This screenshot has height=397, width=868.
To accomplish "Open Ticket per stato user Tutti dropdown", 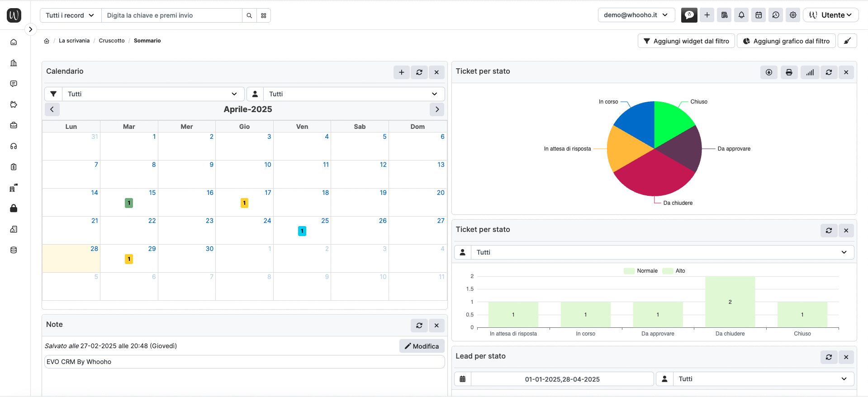I will pos(662,252).
